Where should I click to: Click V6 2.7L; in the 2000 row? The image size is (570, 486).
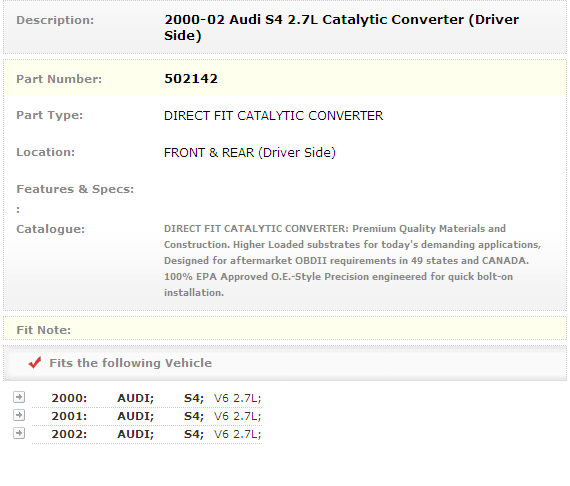(238, 398)
